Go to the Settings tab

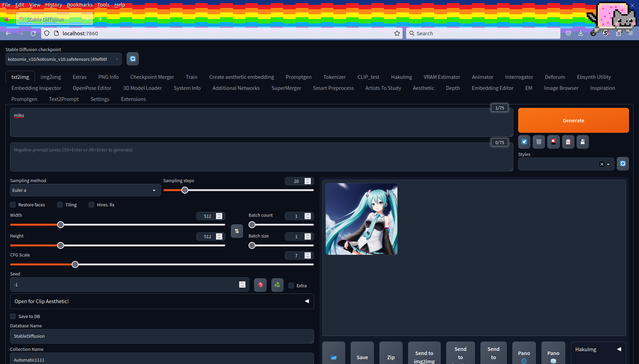pos(100,99)
